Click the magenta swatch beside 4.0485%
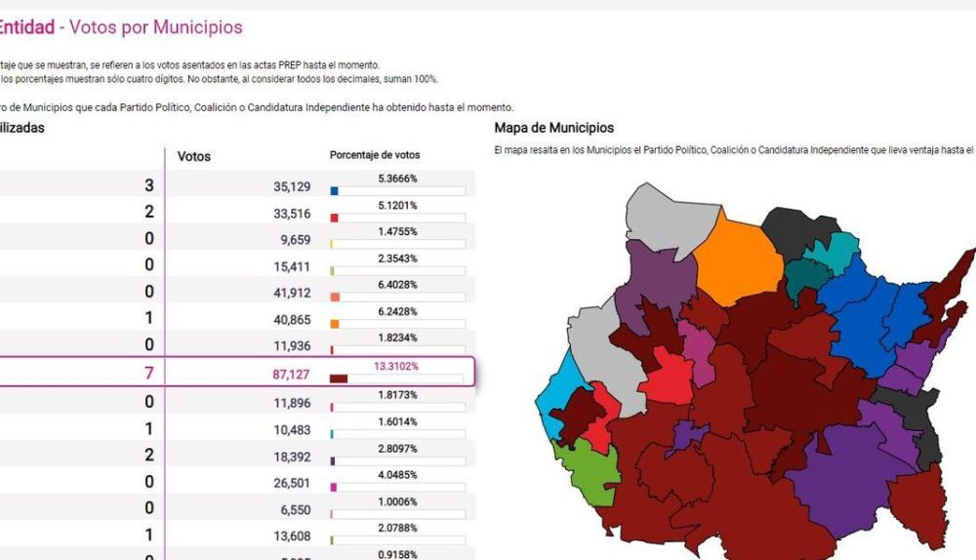The width and height of the screenshot is (976, 560). coord(334,487)
